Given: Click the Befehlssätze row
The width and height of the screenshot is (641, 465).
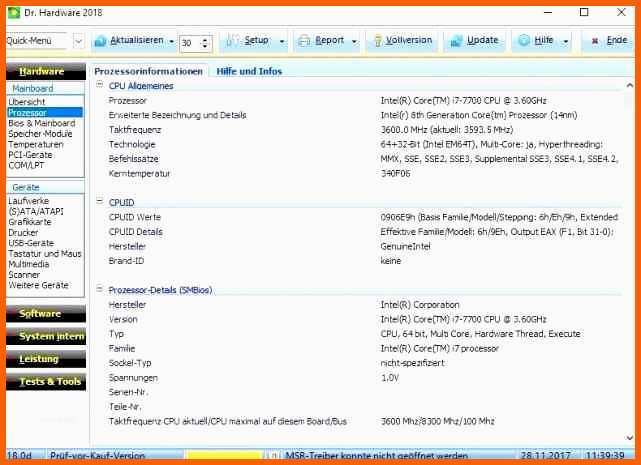Looking at the screenshot, I should [364, 159].
